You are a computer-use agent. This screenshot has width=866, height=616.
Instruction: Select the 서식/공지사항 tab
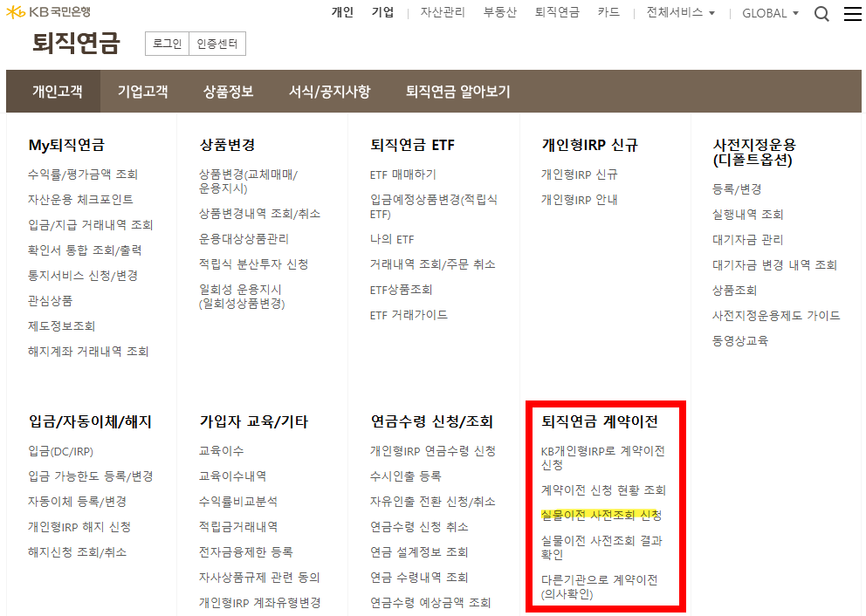330,91
